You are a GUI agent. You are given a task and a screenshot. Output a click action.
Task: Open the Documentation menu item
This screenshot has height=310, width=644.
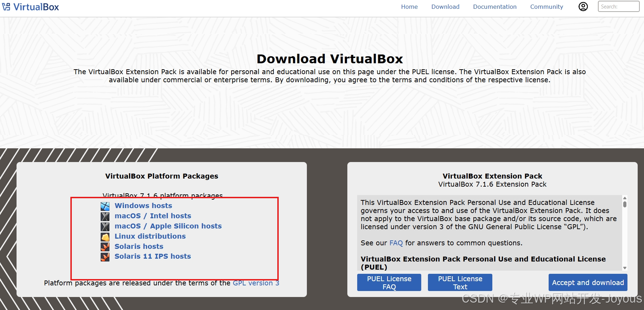[494, 7]
